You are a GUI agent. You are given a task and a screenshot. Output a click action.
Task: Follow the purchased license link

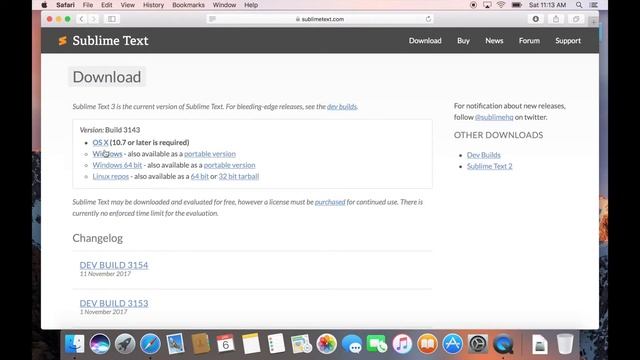coord(330,202)
